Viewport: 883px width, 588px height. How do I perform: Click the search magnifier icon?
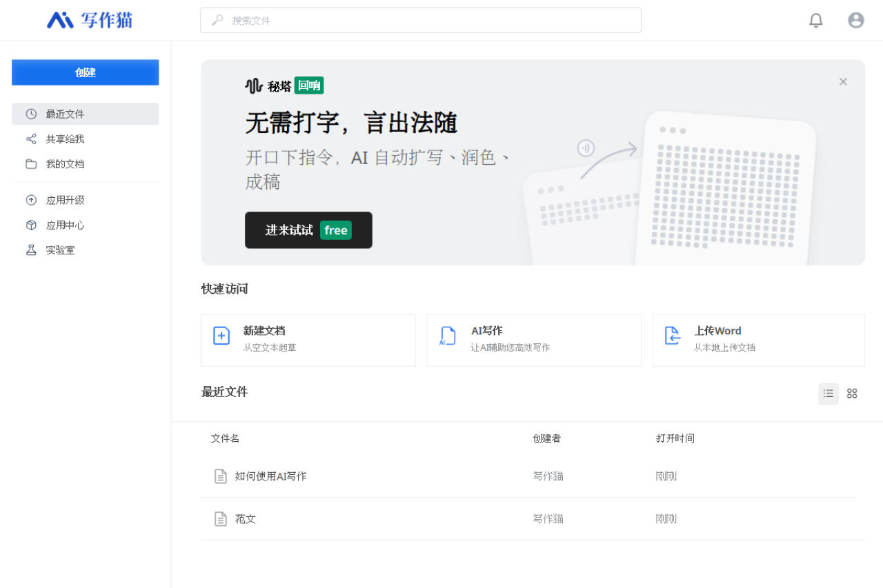[217, 21]
